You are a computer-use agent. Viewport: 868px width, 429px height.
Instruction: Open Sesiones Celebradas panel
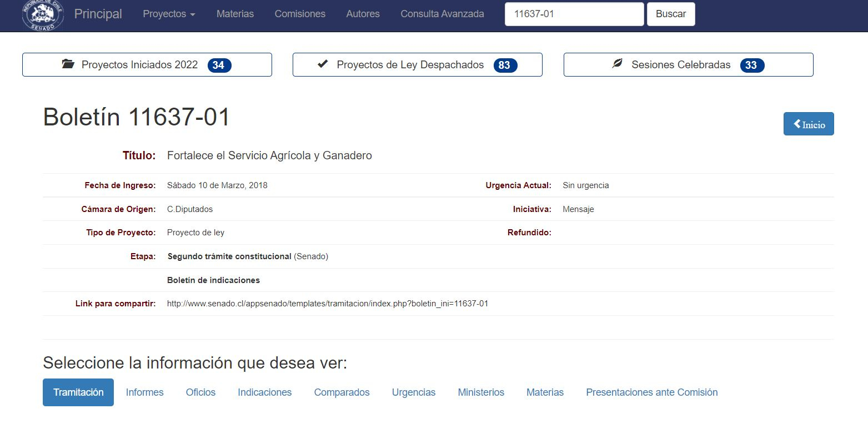point(689,65)
